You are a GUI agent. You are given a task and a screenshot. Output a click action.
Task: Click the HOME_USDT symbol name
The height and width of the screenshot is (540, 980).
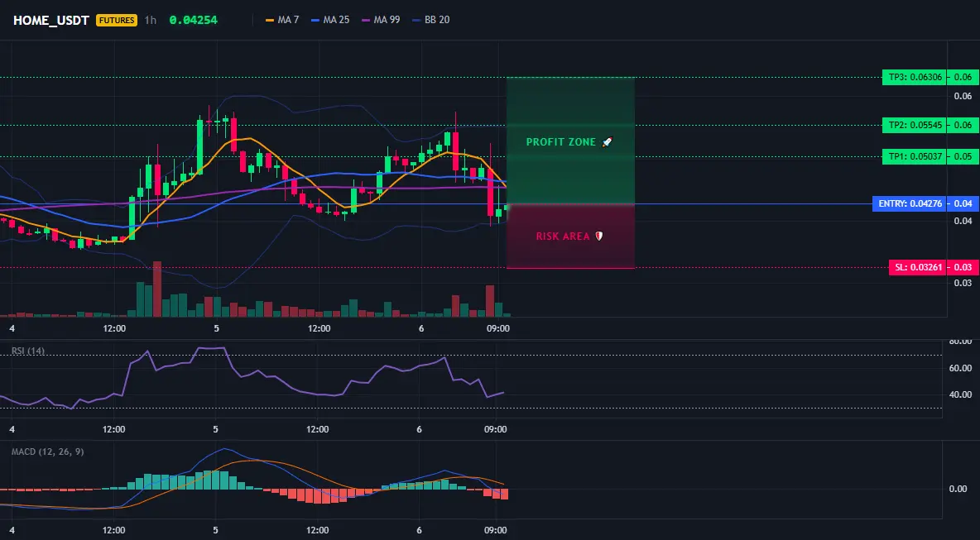click(51, 20)
